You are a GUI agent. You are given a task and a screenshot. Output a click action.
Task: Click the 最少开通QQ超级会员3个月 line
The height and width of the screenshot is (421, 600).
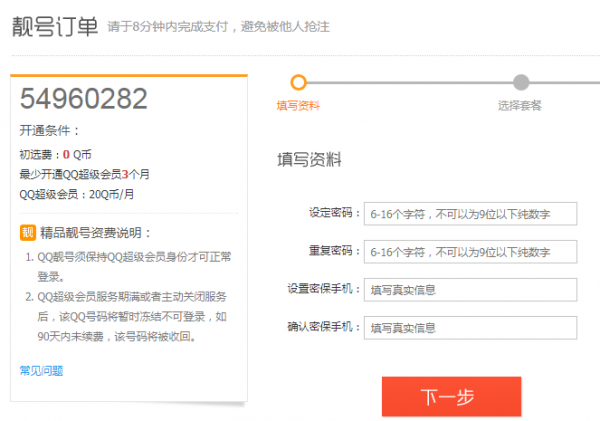coord(84,175)
